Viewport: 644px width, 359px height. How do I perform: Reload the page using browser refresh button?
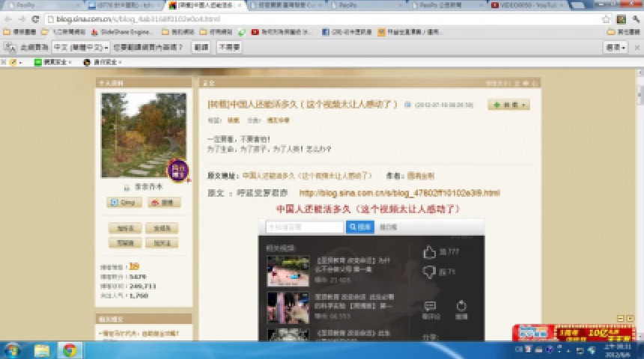pos(35,19)
